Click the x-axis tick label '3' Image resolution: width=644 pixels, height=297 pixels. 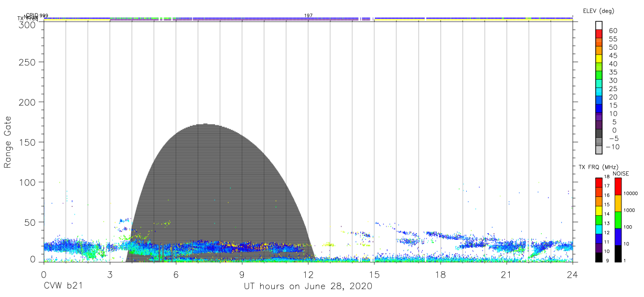click(x=110, y=274)
